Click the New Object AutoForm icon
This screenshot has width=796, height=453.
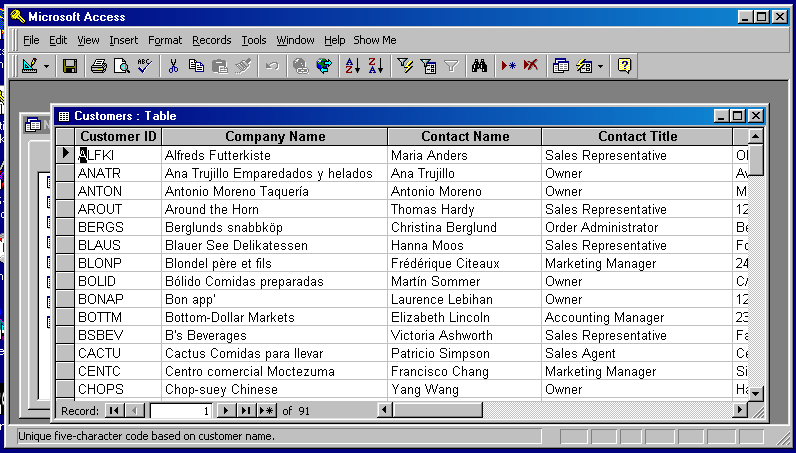(x=584, y=66)
